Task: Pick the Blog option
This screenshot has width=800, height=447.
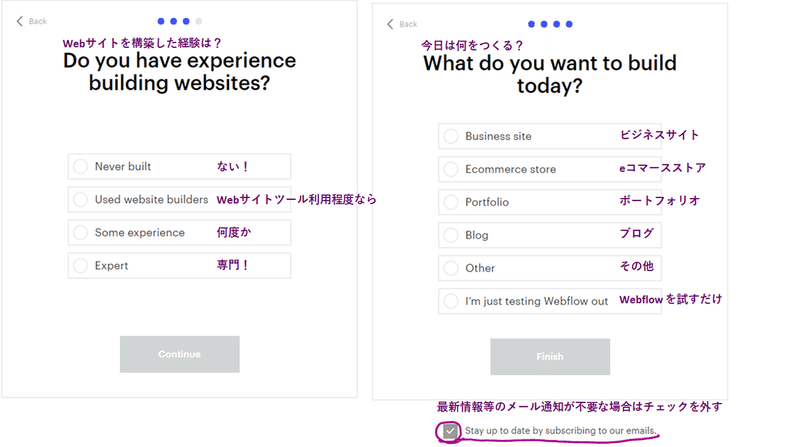Action: [x=451, y=235]
